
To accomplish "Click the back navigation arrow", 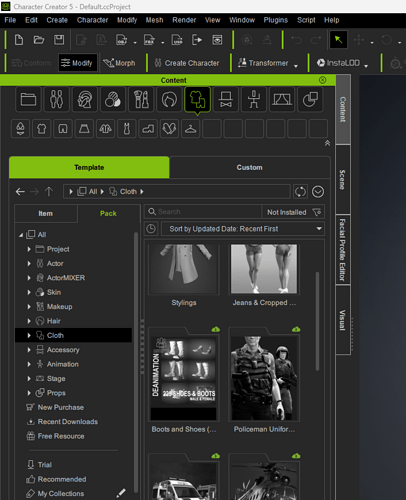I will 20,192.
